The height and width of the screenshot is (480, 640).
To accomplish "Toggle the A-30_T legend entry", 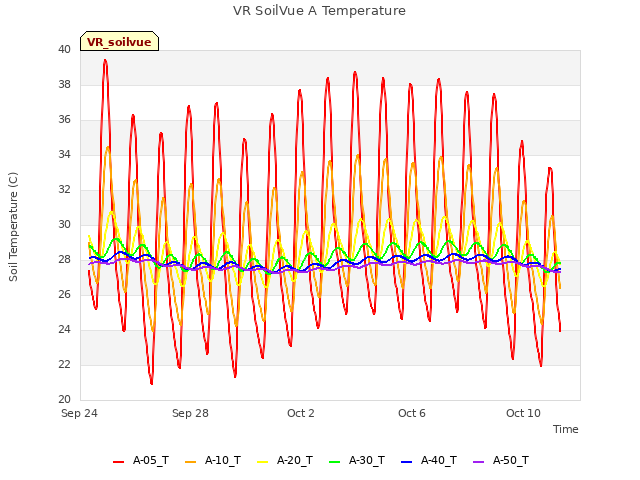I will pyautogui.click(x=357, y=460).
